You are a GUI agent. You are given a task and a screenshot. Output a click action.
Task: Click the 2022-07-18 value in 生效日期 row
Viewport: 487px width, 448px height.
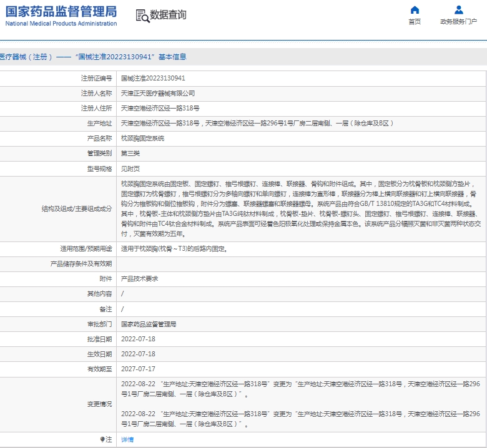[x=138, y=354]
